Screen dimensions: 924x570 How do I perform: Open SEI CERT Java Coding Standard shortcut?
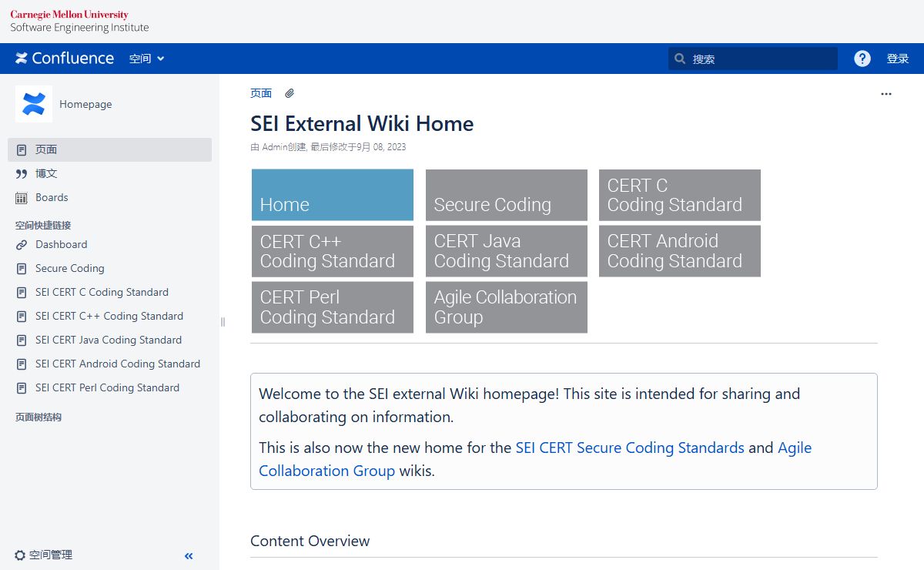click(109, 340)
